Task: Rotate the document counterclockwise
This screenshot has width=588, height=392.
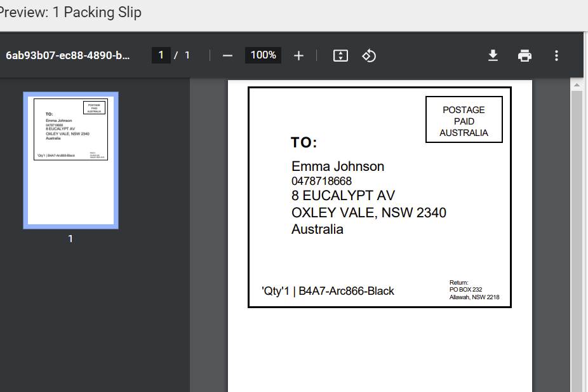Action: [369, 56]
